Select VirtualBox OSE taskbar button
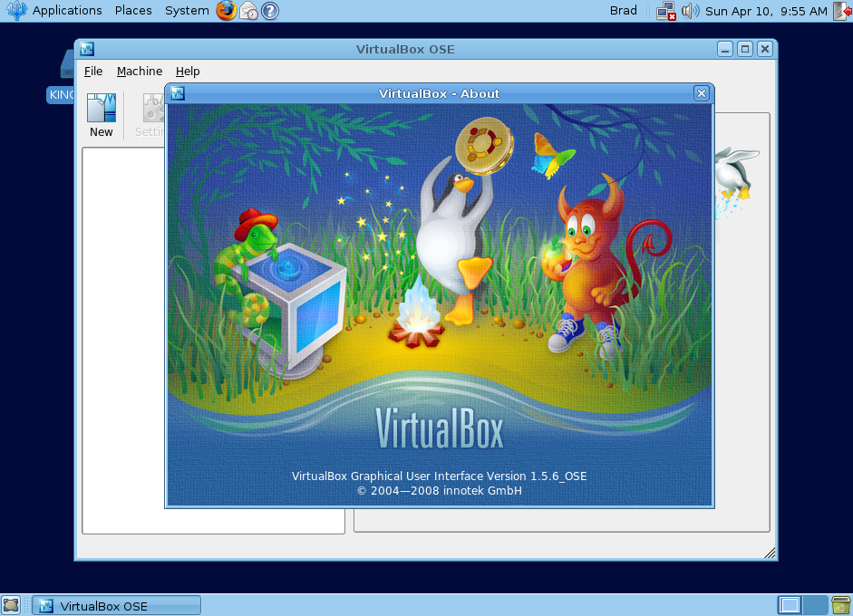Viewport: 853px width, 616px height. [x=116, y=606]
